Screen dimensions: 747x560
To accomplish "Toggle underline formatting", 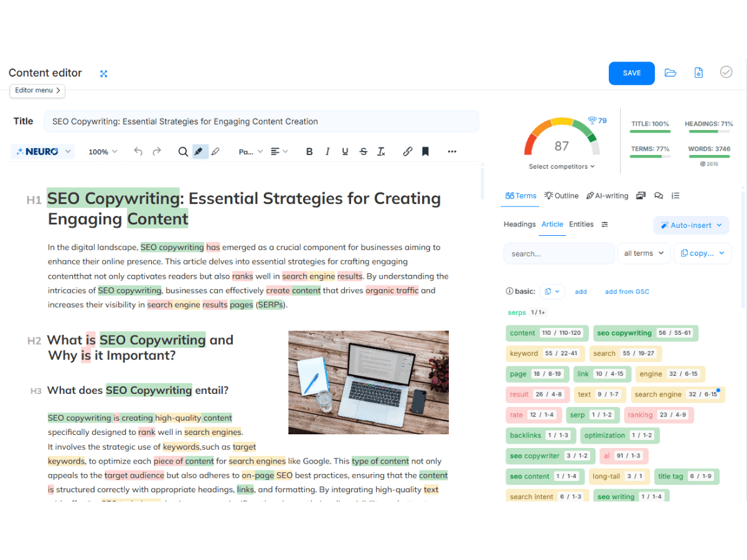I will (345, 151).
